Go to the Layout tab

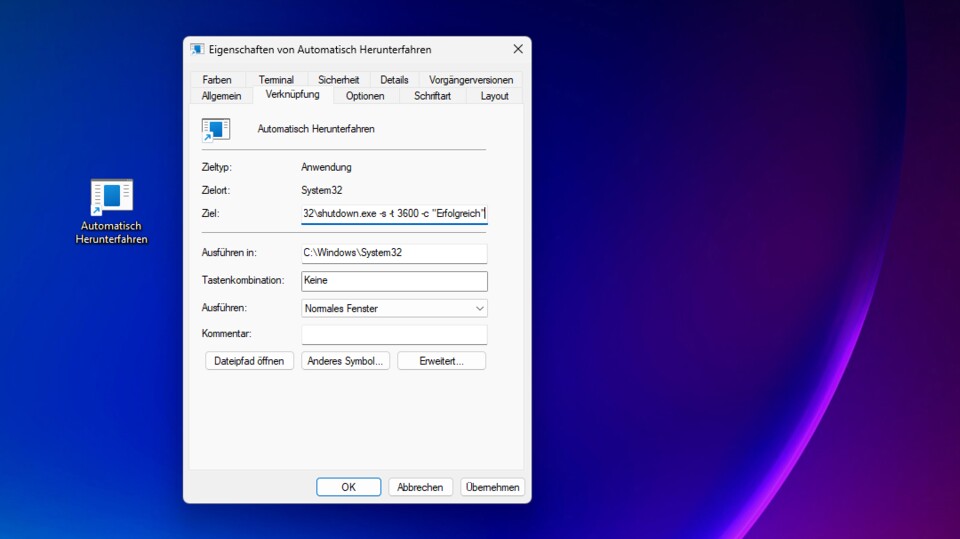tap(494, 96)
